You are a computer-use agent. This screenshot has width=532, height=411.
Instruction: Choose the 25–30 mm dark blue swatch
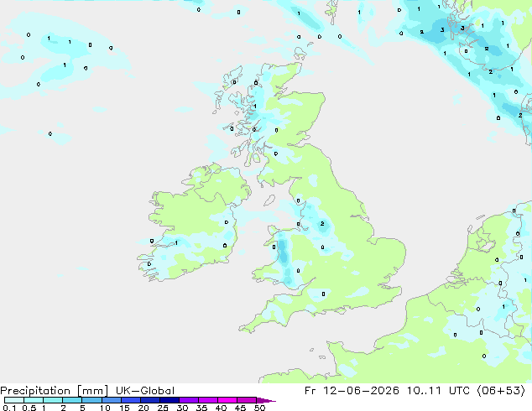pos(170,400)
